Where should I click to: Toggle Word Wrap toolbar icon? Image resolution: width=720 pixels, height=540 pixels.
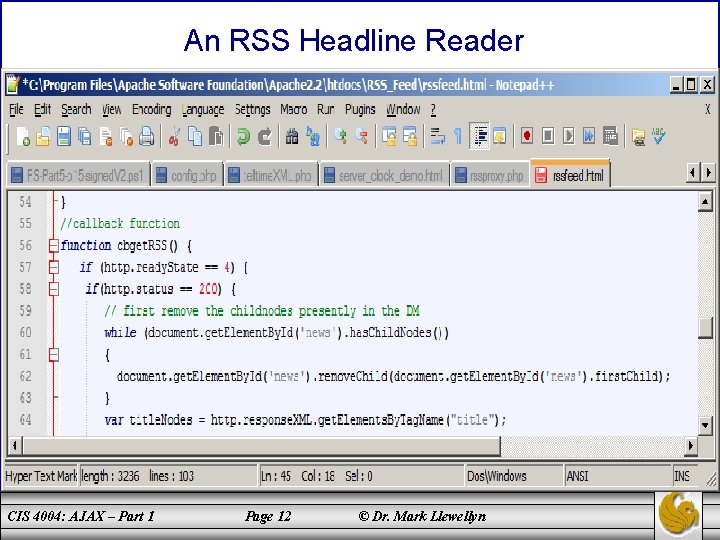coord(437,136)
